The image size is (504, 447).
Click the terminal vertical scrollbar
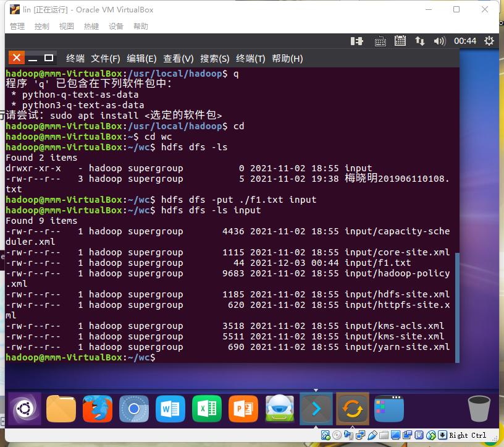click(457, 307)
